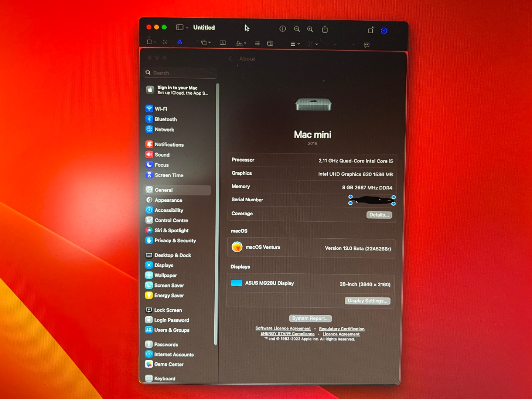
Task: Zoom in using the plus magnifier
Action: pyautogui.click(x=310, y=29)
